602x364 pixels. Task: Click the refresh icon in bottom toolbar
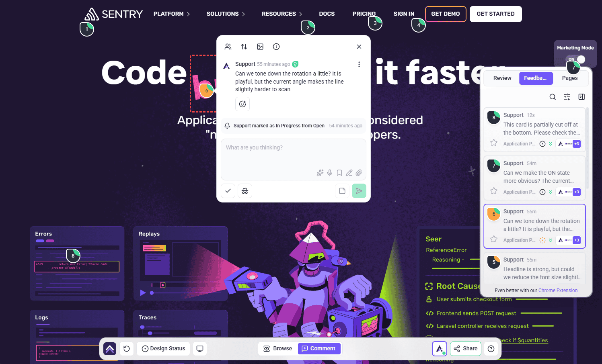[127, 349]
